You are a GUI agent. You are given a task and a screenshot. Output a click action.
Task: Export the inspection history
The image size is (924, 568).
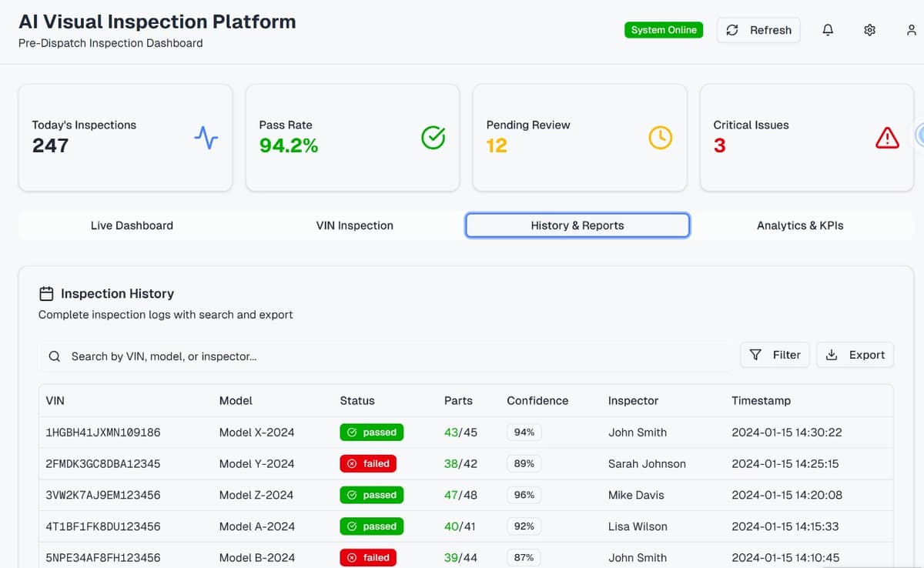pyautogui.click(x=855, y=355)
